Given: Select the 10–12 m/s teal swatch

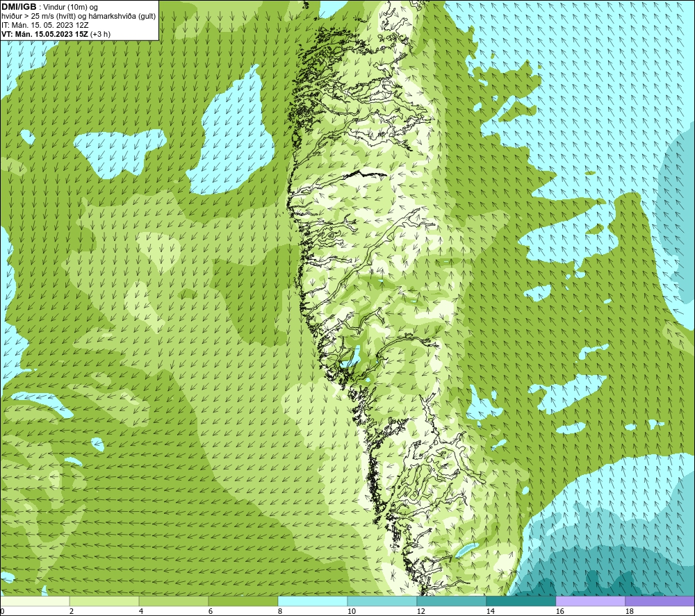Looking at the screenshot, I should (x=382, y=601).
